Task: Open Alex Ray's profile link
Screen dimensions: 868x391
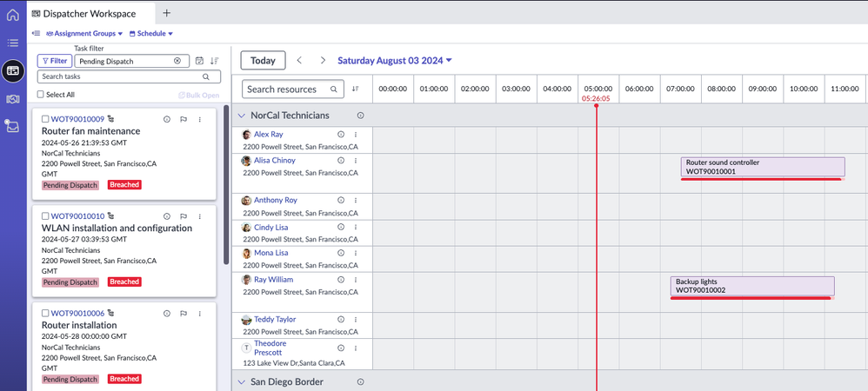Action: pyautogui.click(x=269, y=134)
